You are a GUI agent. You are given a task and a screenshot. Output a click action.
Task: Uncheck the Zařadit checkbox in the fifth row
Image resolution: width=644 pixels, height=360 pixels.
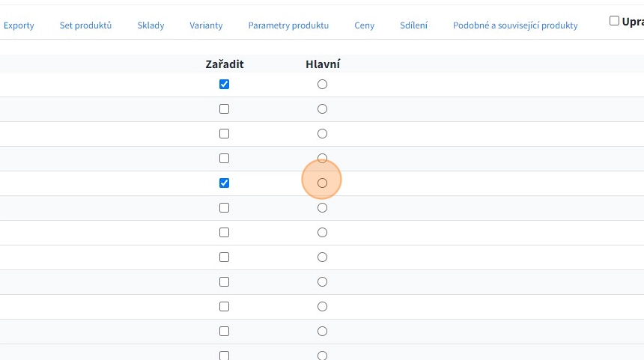pyautogui.click(x=224, y=183)
